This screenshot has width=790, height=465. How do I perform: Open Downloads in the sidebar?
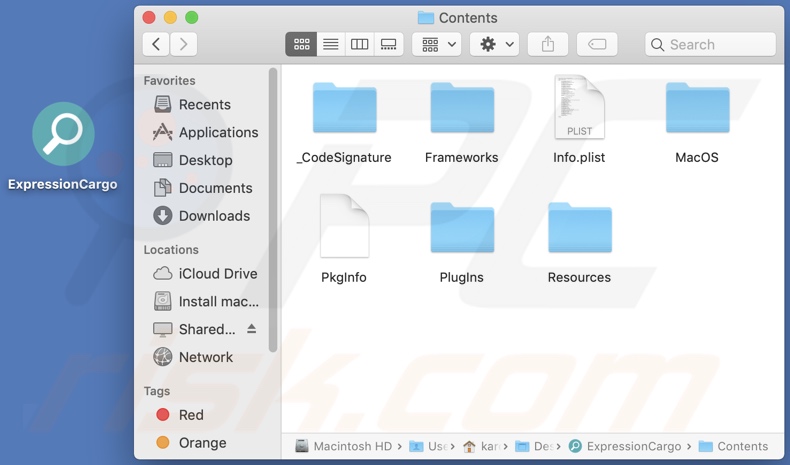[x=204, y=216]
